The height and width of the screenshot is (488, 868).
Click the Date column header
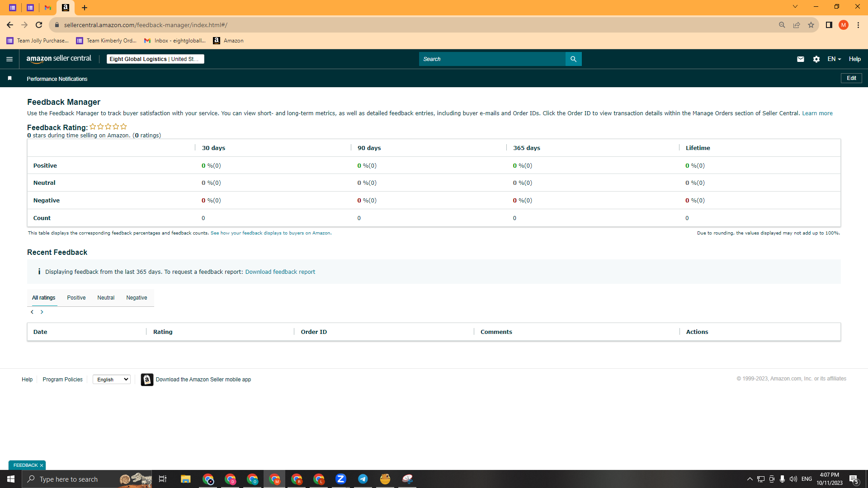(40, 332)
